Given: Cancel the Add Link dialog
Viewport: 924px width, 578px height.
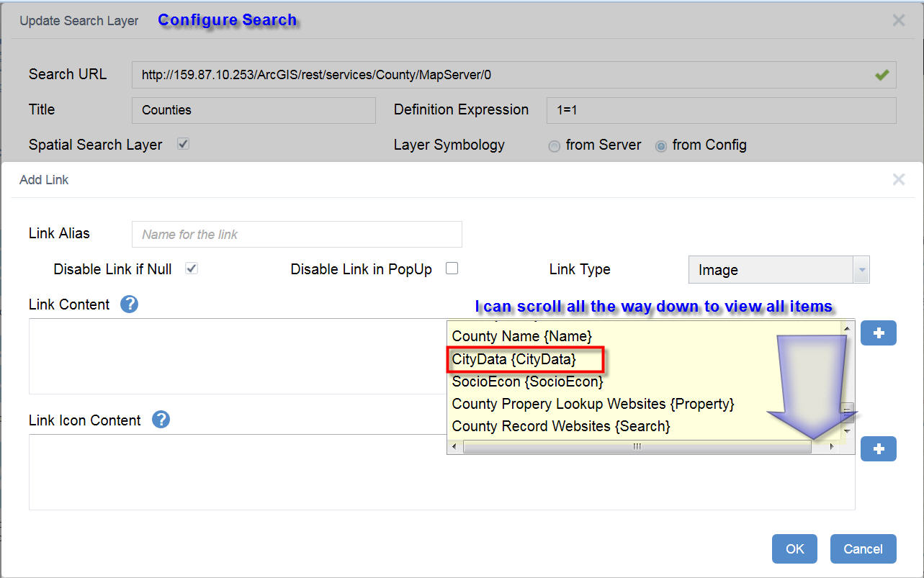Looking at the screenshot, I should click(x=863, y=548).
